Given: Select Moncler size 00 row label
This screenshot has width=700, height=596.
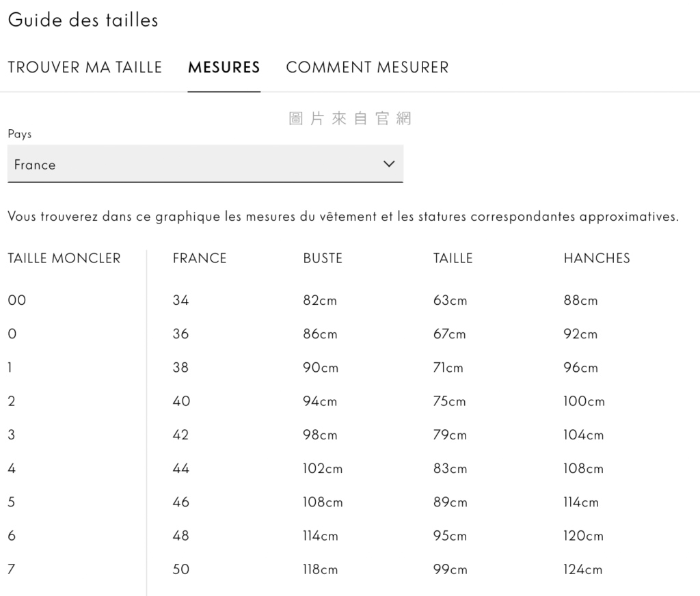Looking at the screenshot, I should (x=17, y=300).
